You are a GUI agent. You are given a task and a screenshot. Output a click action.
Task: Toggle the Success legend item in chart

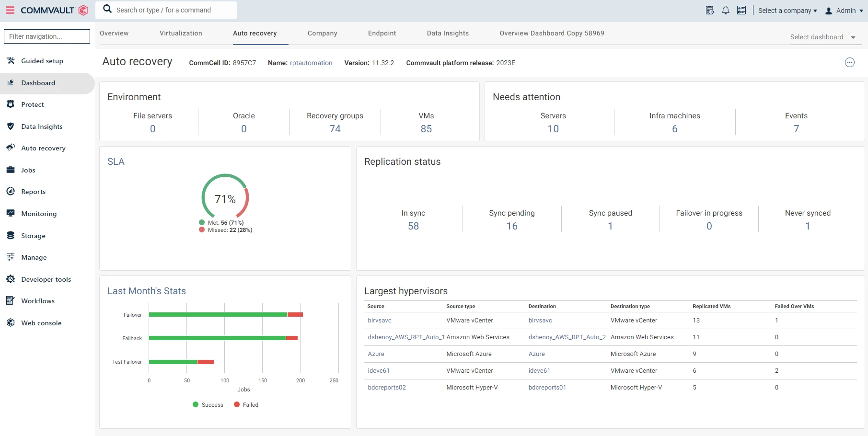208,405
